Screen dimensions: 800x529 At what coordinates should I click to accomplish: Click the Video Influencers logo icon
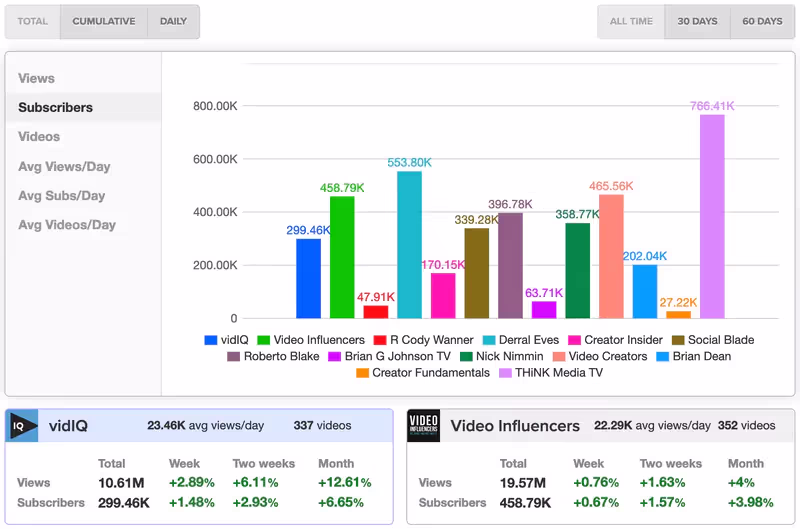pos(423,425)
